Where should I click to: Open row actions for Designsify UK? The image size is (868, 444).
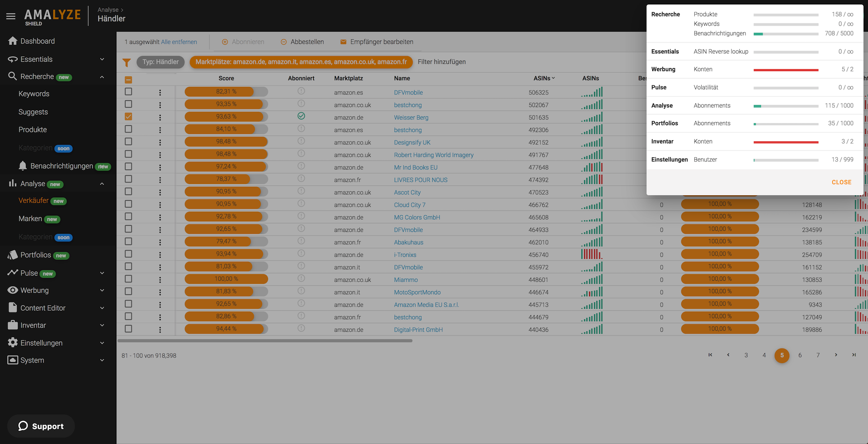(160, 142)
